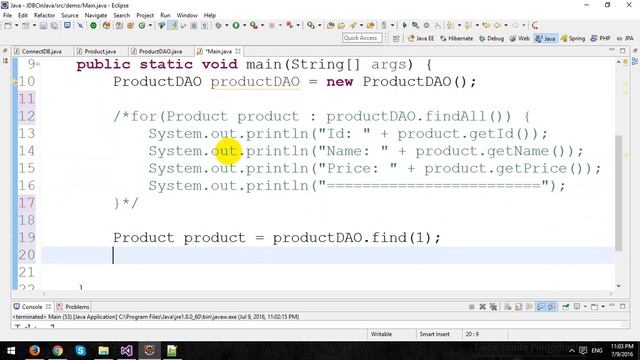The width and height of the screenshot is (640, 360).
Task: Toggle Mark Occurrences highlighter icon
Action: [173, 25]
